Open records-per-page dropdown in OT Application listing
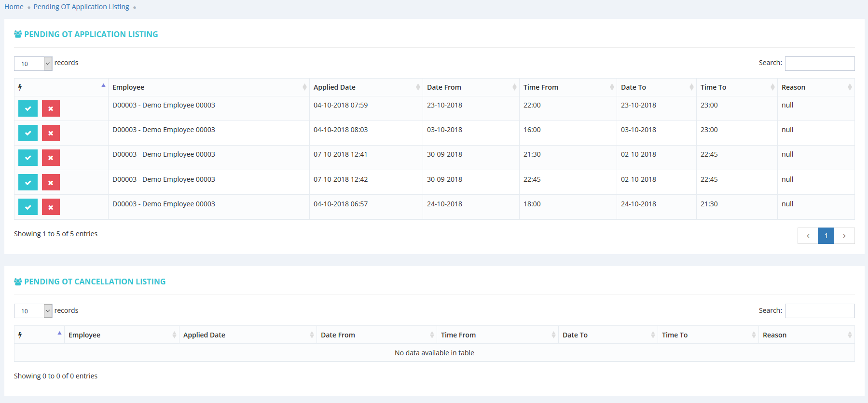Image resolution: width=868 pixels, height=403 pixels. click(x=33, y=64)
